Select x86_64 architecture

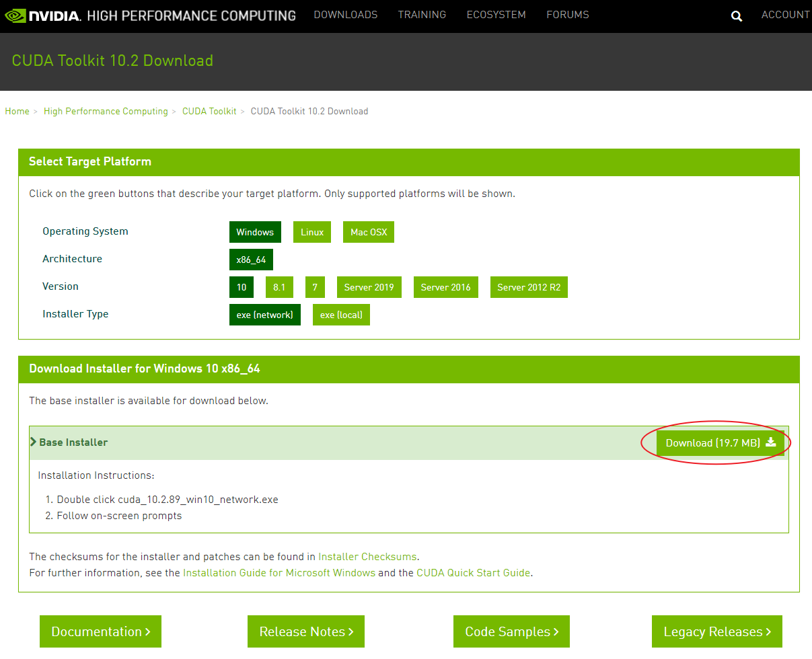coord(251,260)
